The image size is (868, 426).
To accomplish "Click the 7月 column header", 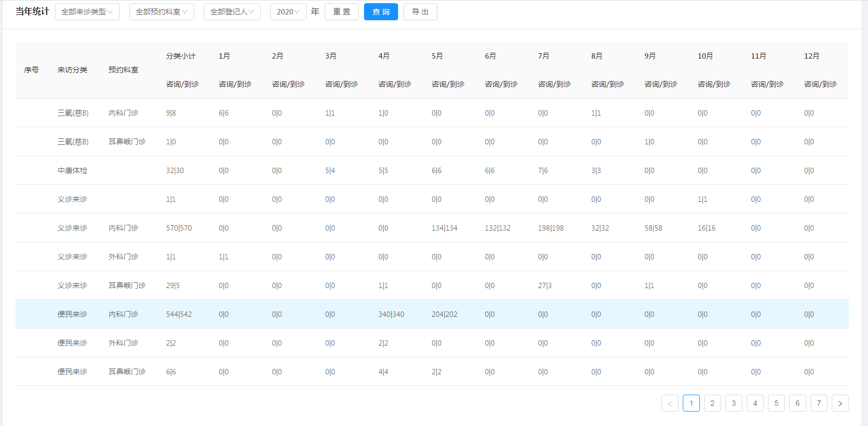I will click(544, 56).
